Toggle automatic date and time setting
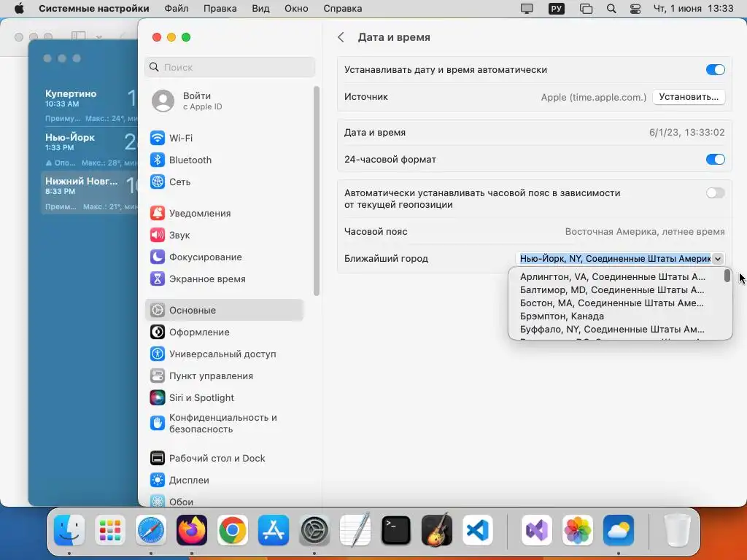Viewport: 747px width, 560px height. [x=715, y=69]
